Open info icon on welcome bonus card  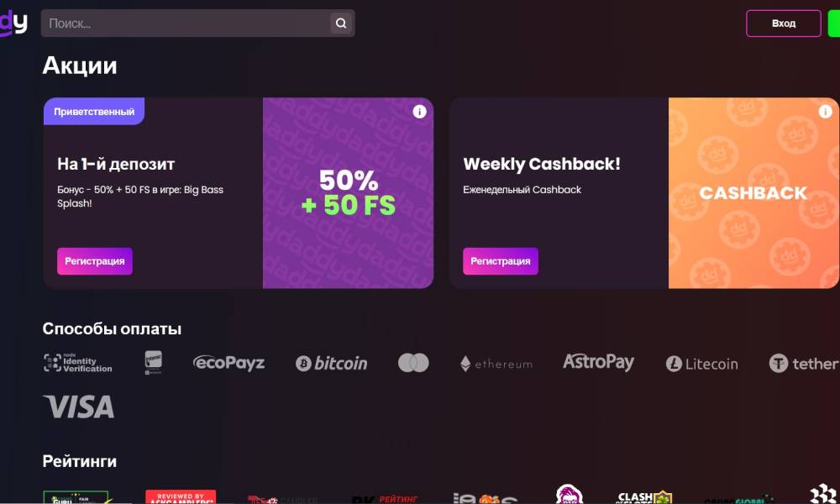coord(419,112)
